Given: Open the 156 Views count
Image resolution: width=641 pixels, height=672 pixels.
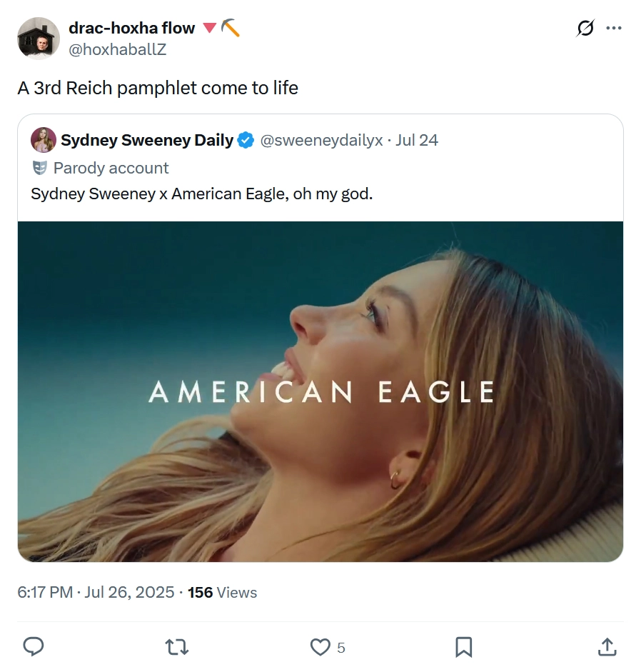Looking at the screenshot, I should tap(223, 592).
